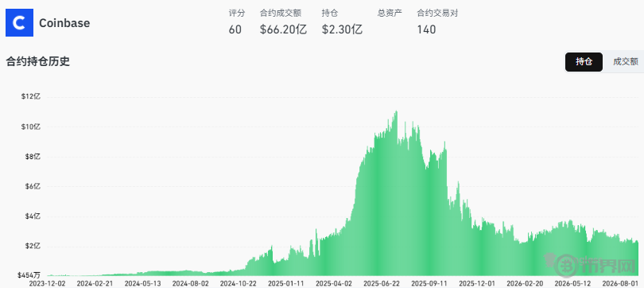Click the 合约持仓历史 heading

point(38,61)
